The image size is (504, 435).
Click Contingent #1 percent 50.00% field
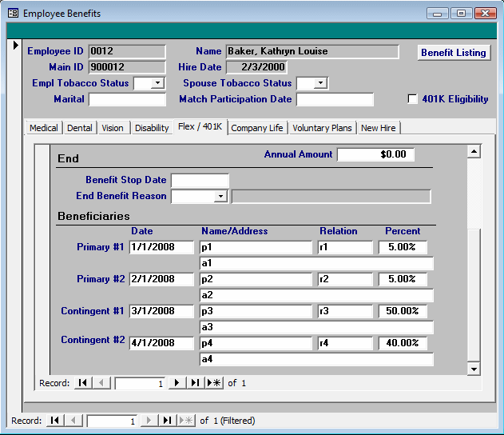click(x=403, y=311)
